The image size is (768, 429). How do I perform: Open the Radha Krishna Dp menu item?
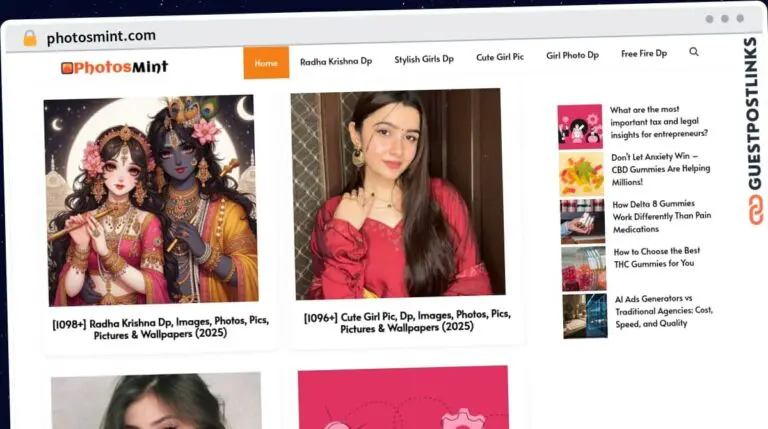pyautogui.click(x=336, y=61)
